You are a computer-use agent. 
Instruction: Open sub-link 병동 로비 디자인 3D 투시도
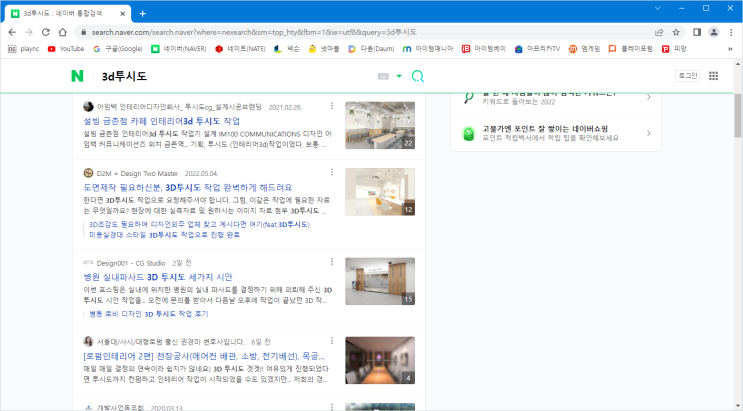(x=149, y=314)
